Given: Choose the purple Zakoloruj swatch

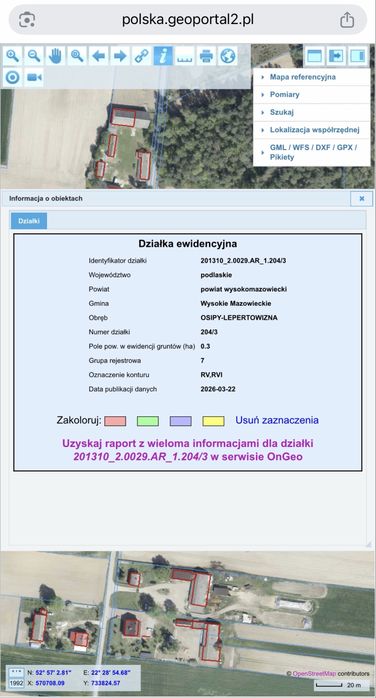Looking at the screenshot, I should [x=181, y=421].
